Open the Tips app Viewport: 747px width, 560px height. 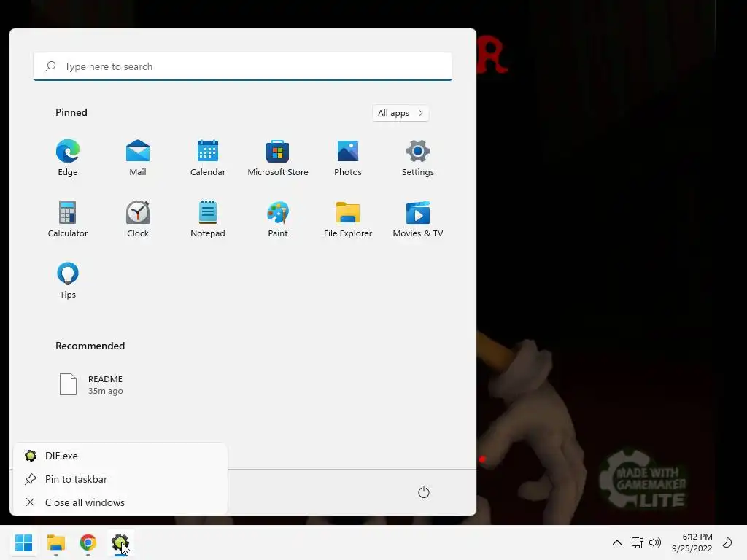[x=68, y=281]
